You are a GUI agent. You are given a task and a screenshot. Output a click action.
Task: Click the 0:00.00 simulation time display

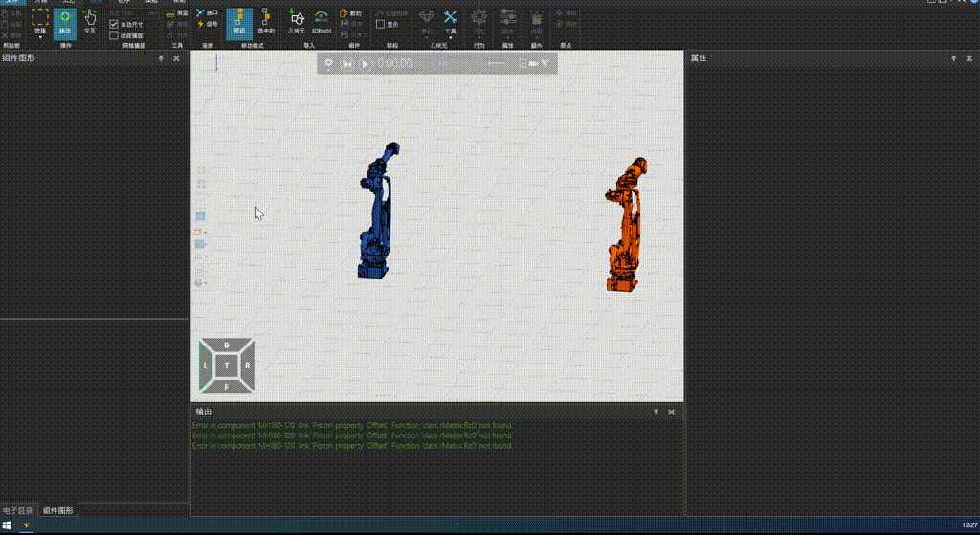(x=395, y=64)
